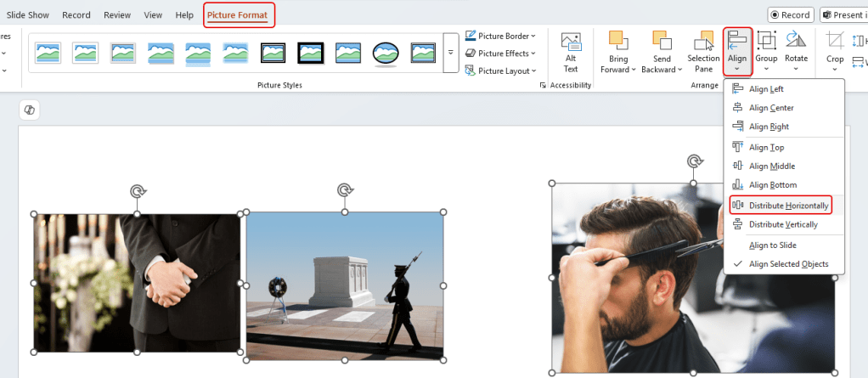The image size is (868, 378).
Task: Select the oval picture style thumbnail
Action: pyautogui.click(x=386, y=53)
